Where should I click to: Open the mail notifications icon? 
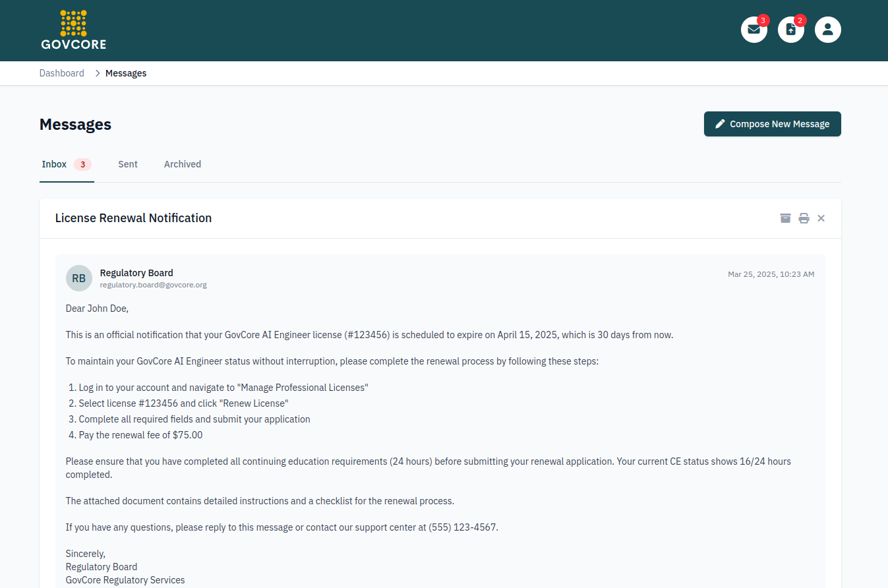[754, 30]
